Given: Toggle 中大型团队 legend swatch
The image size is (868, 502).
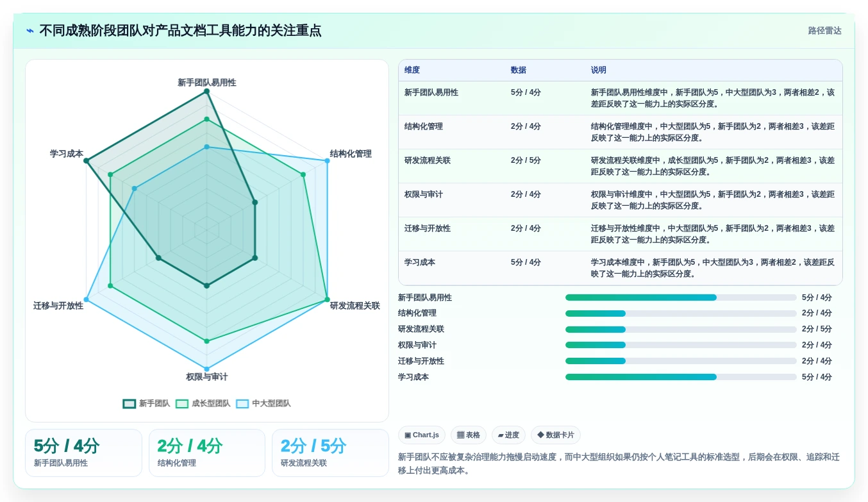Looking at the screenshot, I should tap(242, 404).
